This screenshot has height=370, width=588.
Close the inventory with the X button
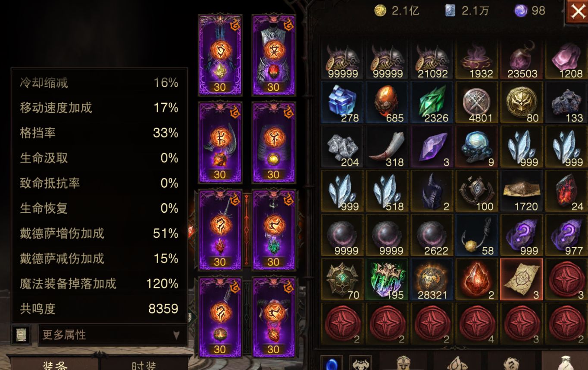(577, 12)
